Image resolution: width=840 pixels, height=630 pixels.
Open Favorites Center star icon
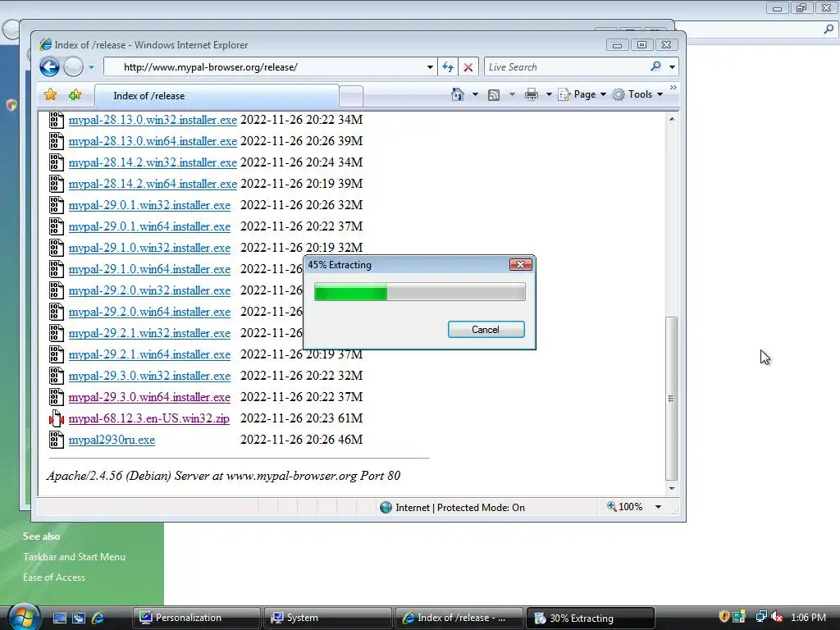[x=50, y=95]
